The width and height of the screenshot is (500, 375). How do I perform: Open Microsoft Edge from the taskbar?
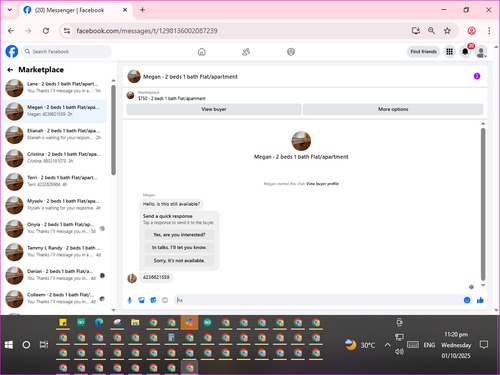tap(99, 322)
